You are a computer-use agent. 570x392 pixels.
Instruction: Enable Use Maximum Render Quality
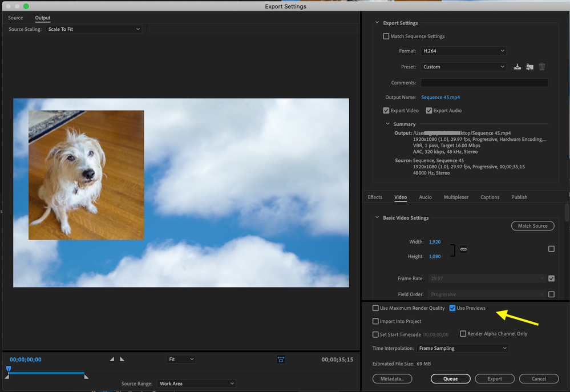[x=375, y=308]
